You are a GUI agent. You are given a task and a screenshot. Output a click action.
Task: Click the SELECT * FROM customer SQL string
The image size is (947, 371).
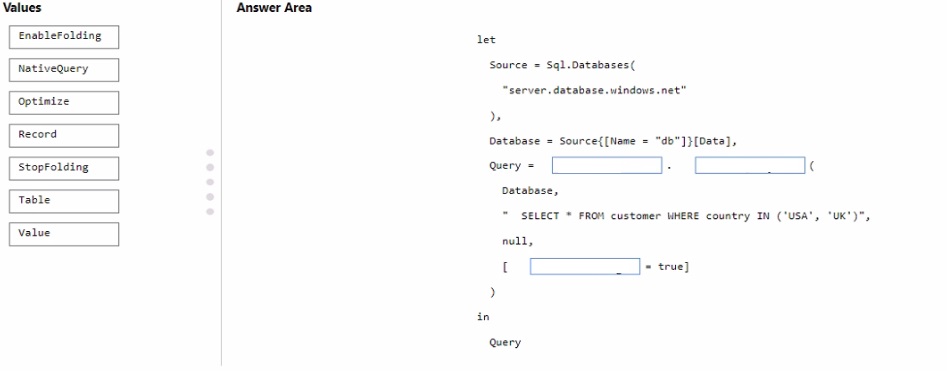pyautogui.click(x=686, y=216)
